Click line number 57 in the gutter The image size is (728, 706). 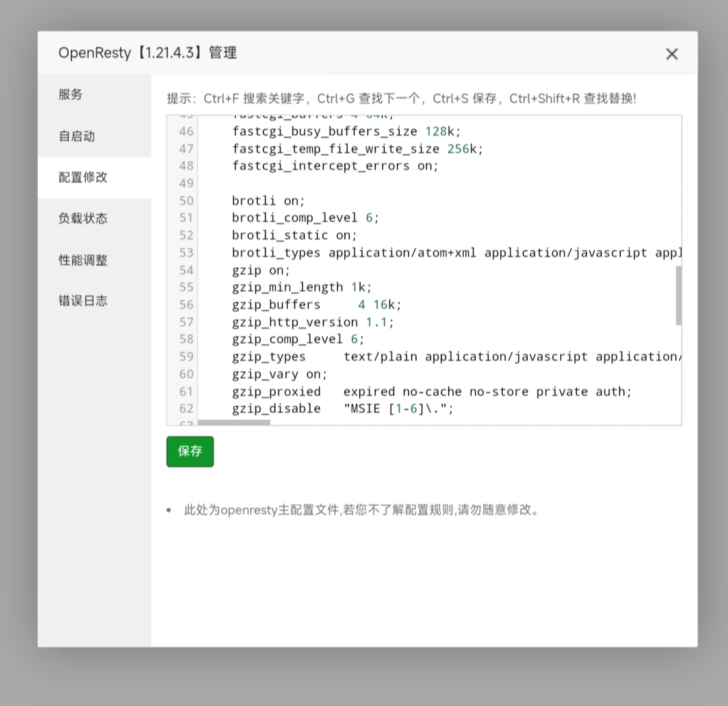tap(186, 322)
